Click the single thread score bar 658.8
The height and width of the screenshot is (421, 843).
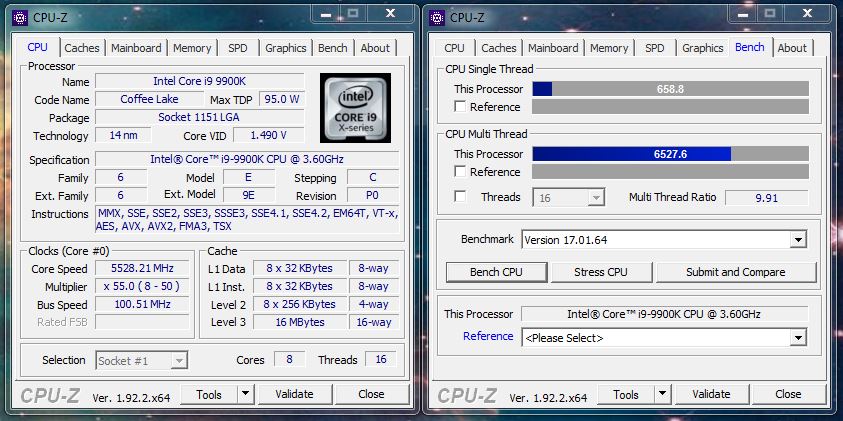[670, 89]
